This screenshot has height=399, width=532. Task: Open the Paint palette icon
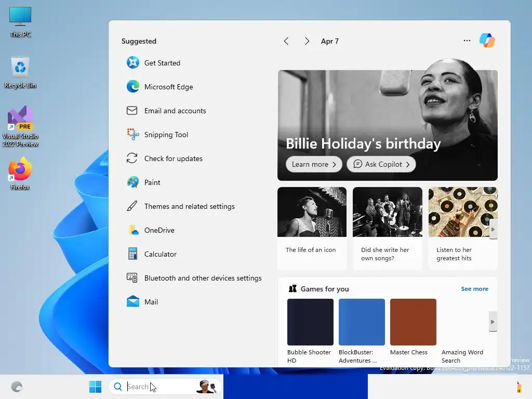pyautogui.click(x=132, y=182)
